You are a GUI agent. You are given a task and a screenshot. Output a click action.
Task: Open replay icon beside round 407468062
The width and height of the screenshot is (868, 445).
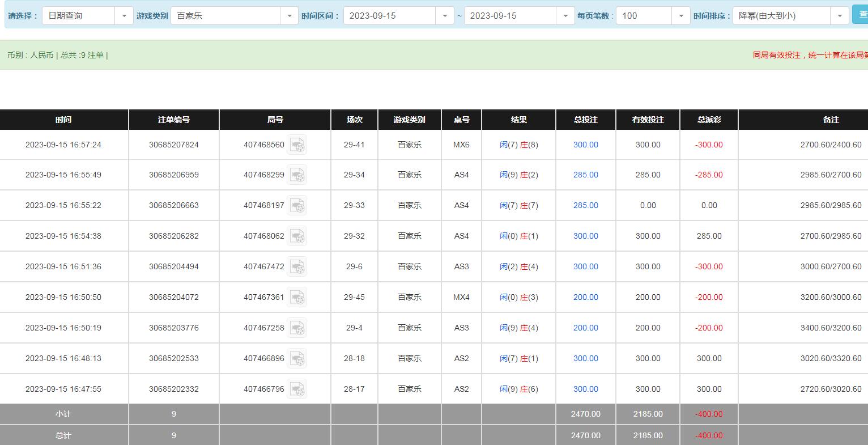tap(297, 236)
